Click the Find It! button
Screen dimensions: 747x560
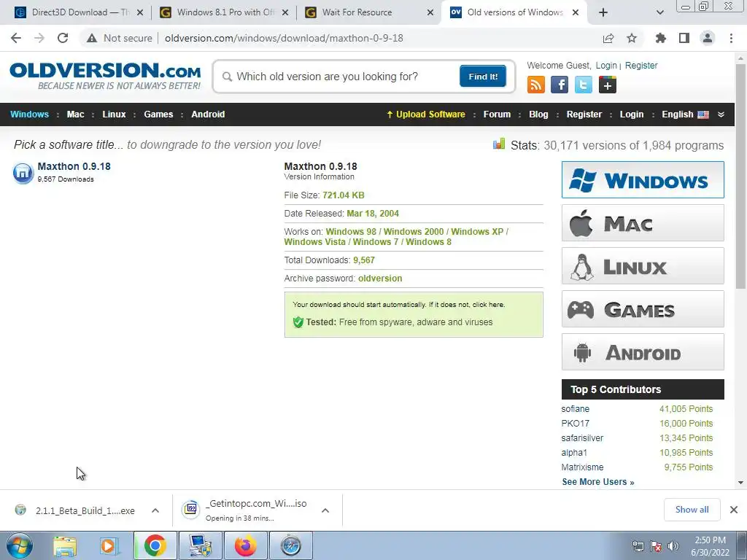tap(483, 77)
